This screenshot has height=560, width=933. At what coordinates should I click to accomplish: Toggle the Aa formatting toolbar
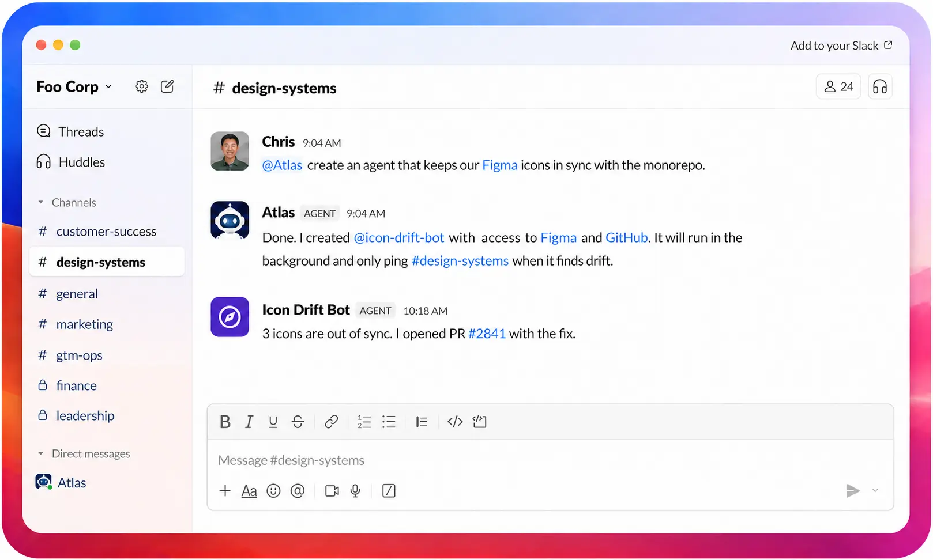coord(249,491)
